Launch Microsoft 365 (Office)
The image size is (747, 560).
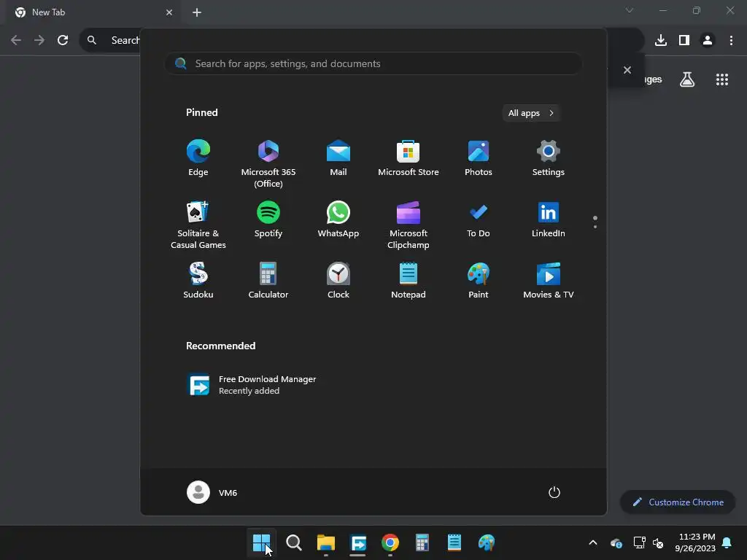268,163
